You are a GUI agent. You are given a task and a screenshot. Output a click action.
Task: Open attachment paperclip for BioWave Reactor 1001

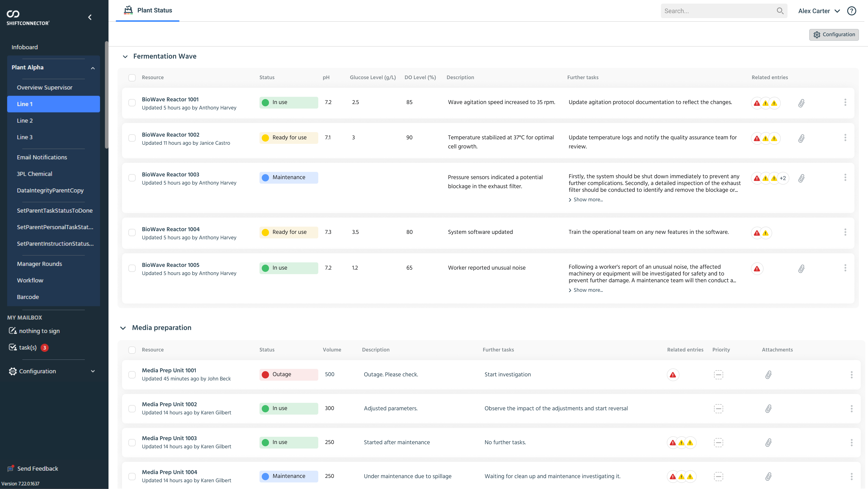(x=801, y=103)
